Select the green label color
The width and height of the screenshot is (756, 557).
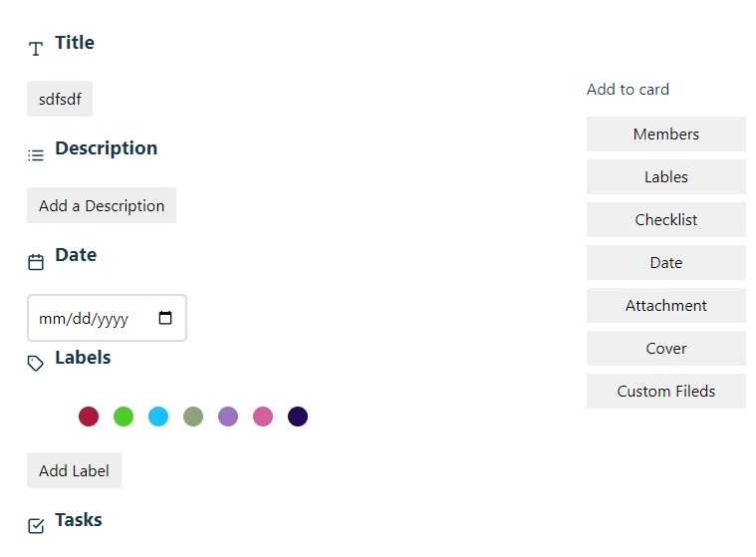pos(124,417)
